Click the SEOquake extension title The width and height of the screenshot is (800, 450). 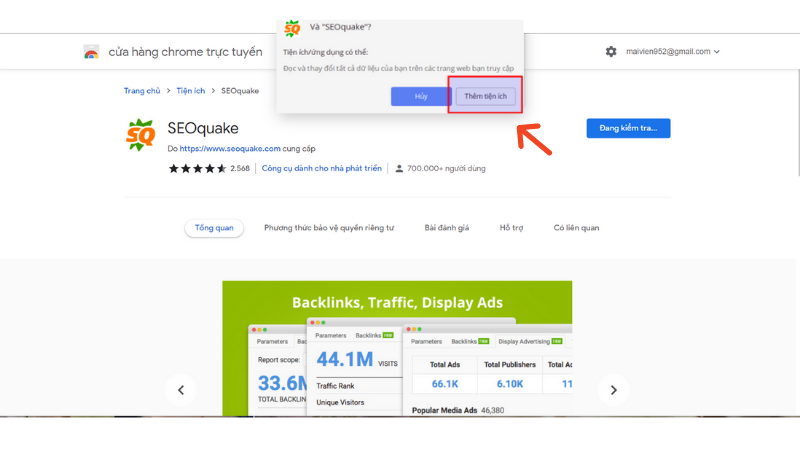[203, 128]
